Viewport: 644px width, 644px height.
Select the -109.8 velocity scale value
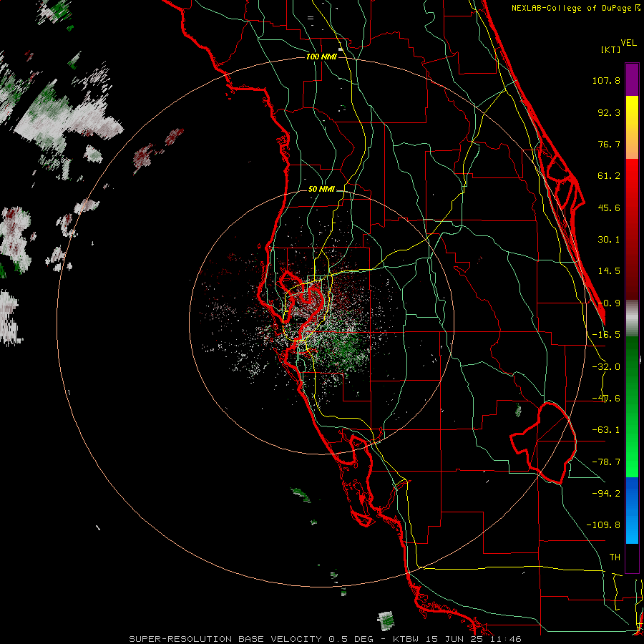coord(603,525)
